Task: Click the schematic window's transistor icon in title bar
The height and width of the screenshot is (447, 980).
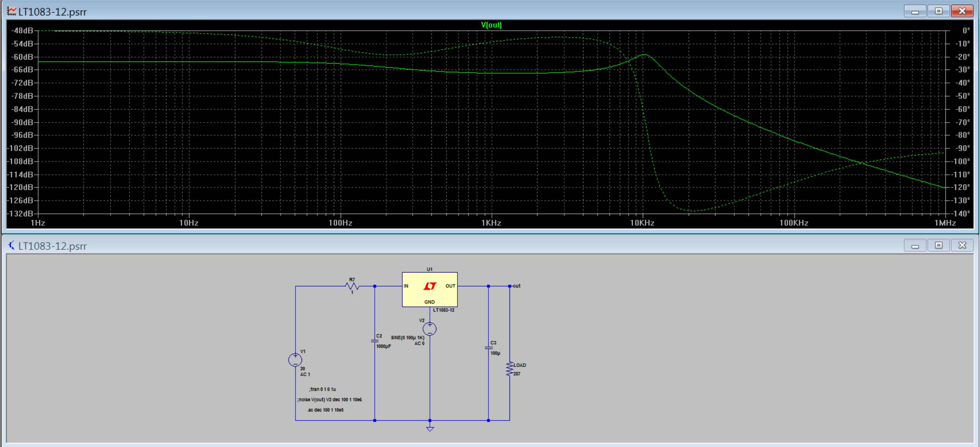Action: click(11, 245)
